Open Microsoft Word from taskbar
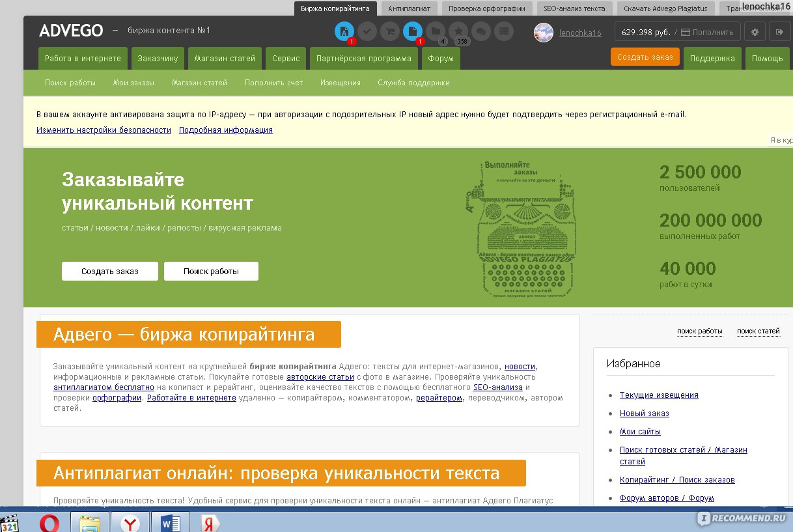Viewport: 793px width, 532px height. click(169, 523)
